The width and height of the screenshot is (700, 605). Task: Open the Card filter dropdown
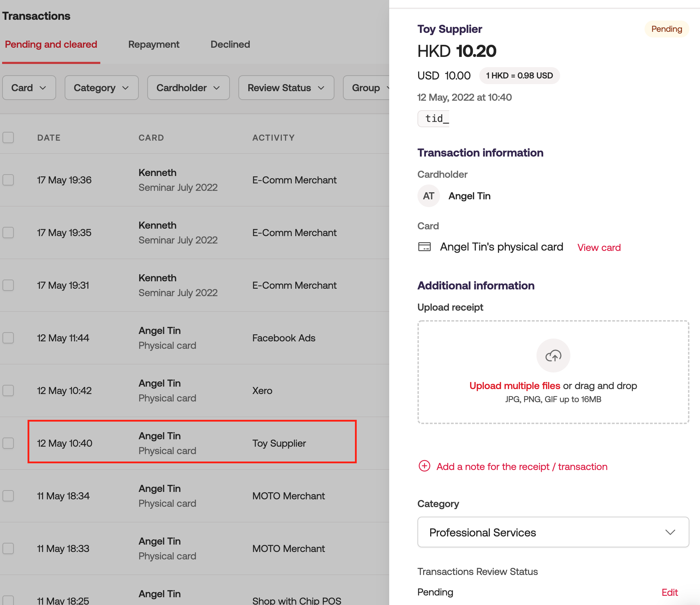29,88
